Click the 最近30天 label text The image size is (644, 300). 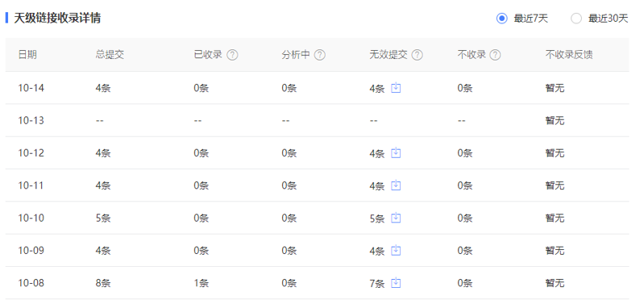[x=608, y=19]
